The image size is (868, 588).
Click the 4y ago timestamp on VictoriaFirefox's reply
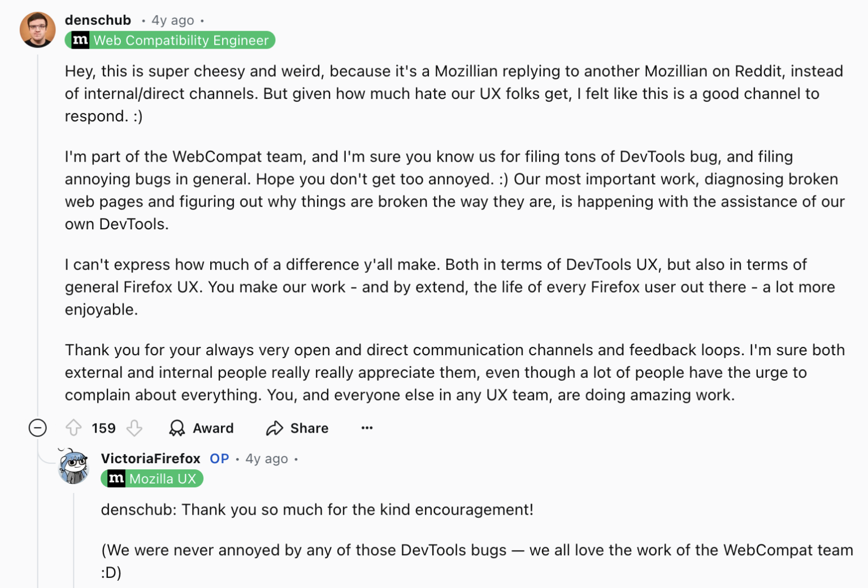pyautogui.click(x=265, y=459)
